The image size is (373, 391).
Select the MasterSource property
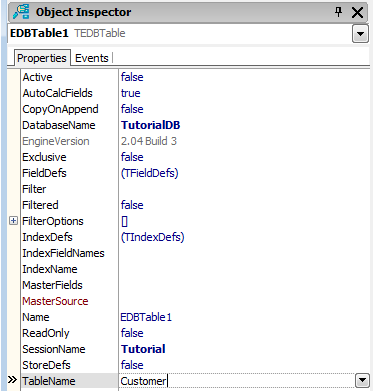(x=55, y=301)
